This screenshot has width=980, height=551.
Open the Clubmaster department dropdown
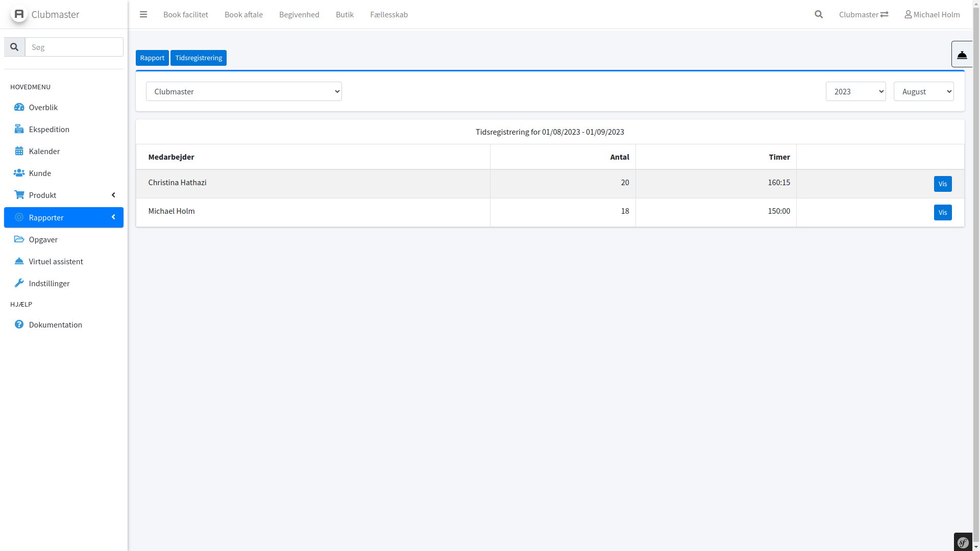[243, 91]
